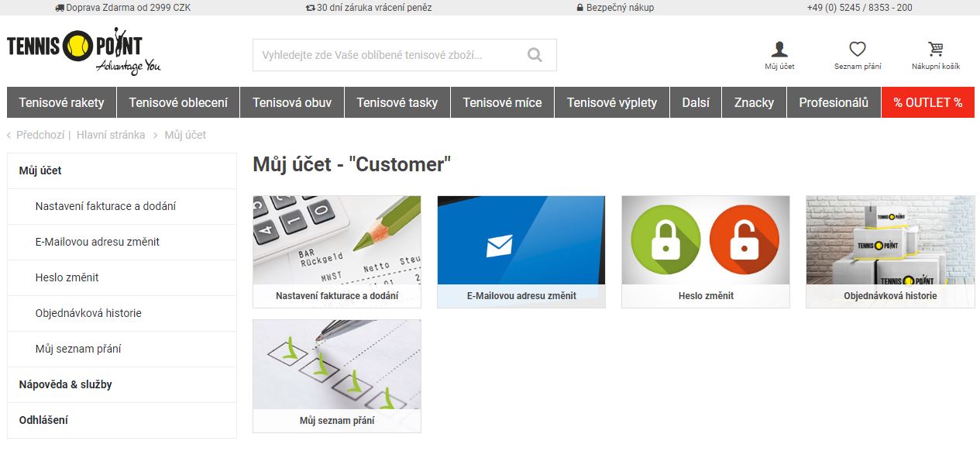Click the 30 dní záruka vrácení peněz text

click(x=374, y=8)
